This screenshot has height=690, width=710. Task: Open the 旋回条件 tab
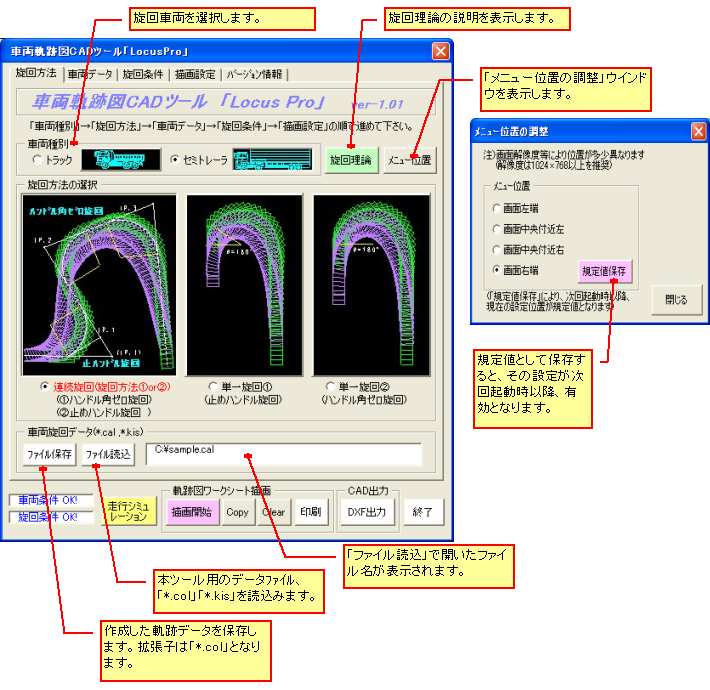pyautogui.click(x=143, y=74)
